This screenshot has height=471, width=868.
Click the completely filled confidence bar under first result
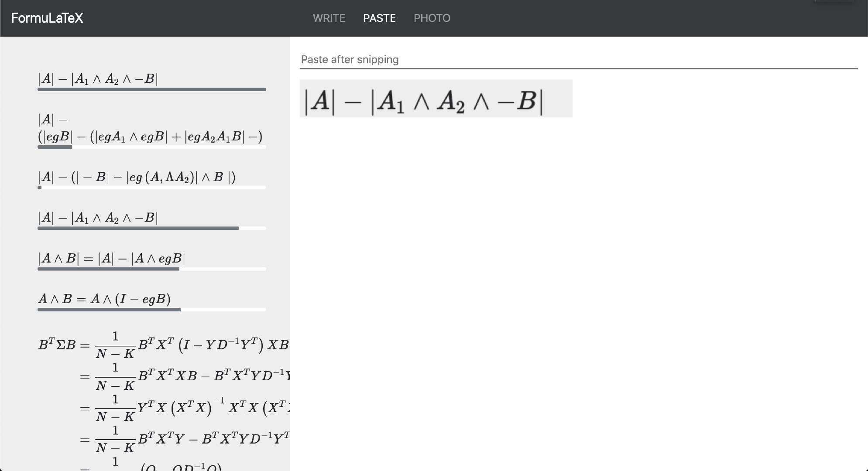coord(151,89)
